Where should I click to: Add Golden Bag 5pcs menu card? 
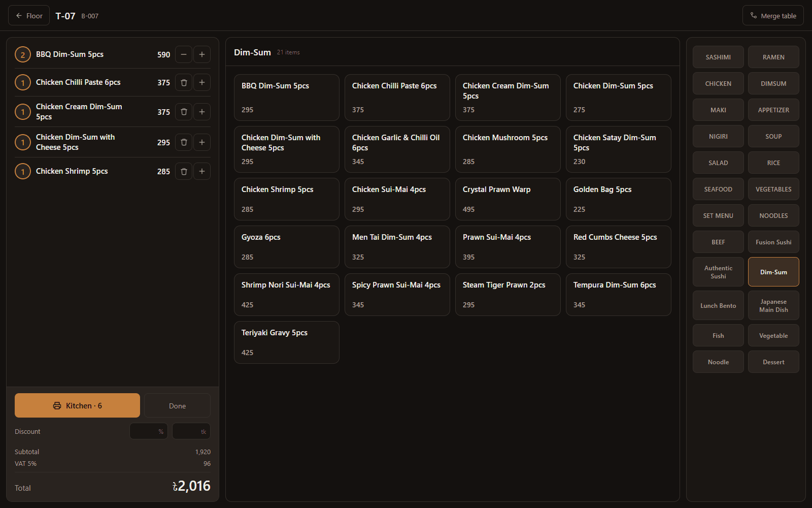coord(619,199)
